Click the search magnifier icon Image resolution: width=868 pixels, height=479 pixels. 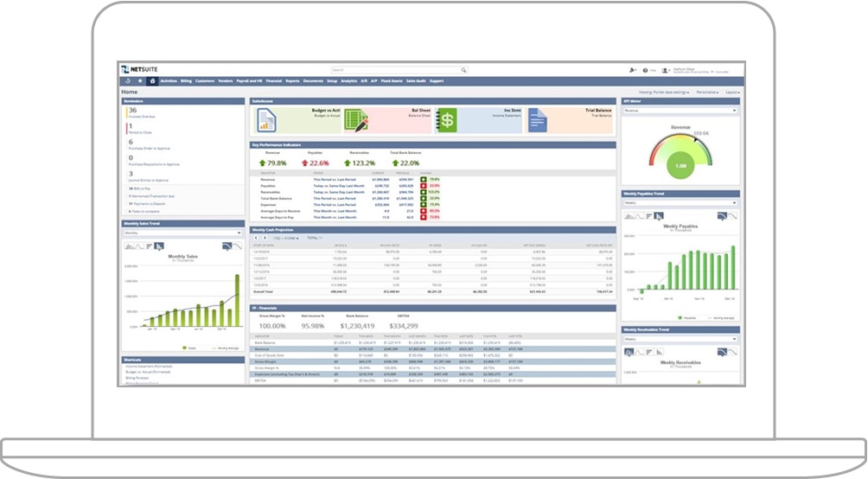tap(463, 70)
